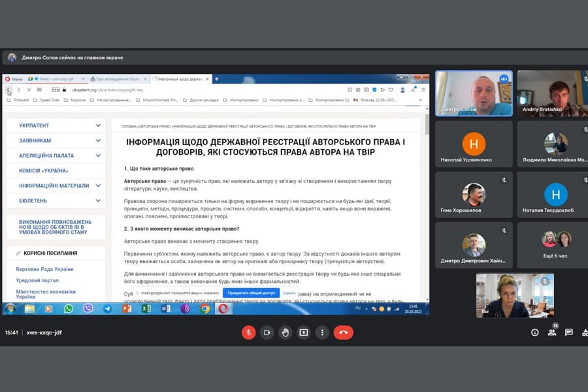Click heading '1. Що таке авторське право'
The height and width of the screenshot is (392, 588).
point(159,169)
